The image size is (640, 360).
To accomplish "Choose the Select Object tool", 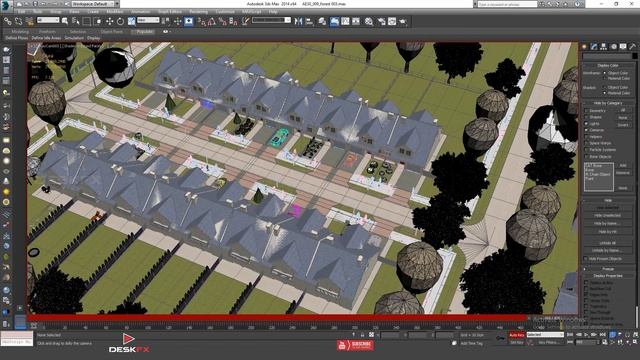I will click(64, 21).
